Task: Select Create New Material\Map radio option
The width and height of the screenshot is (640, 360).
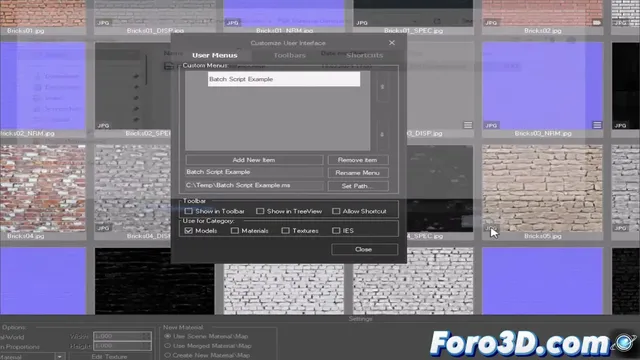Action: pyautogui.click(x=167, y=355)
